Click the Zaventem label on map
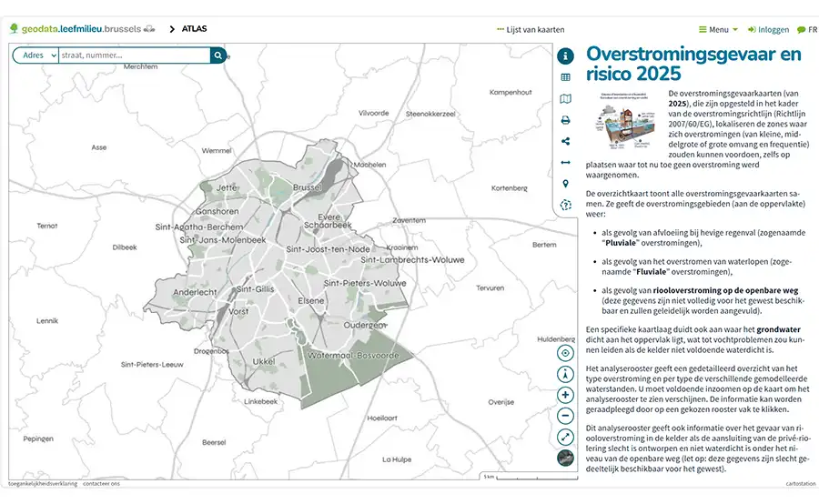The image size is (819, 504). tap(409, 220)
